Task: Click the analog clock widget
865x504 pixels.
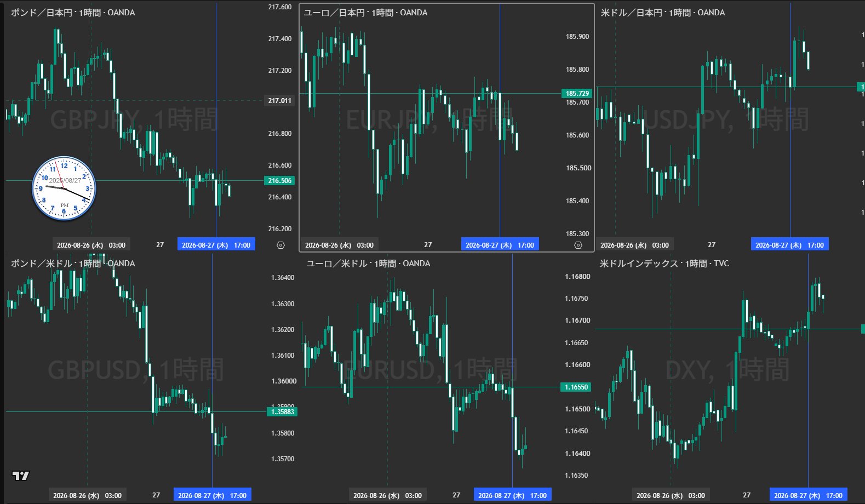Action: [x=64, y=188]
